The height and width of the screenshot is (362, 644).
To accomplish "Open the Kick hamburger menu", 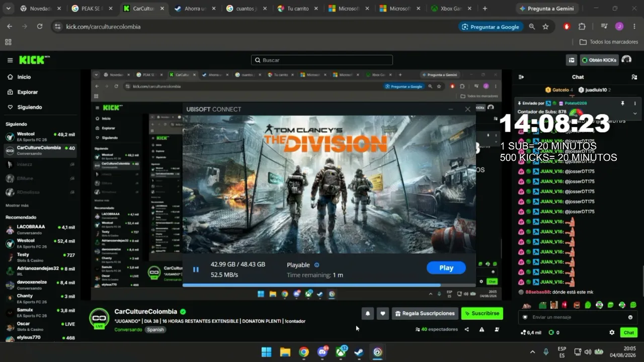I will [x=10, y=60].
